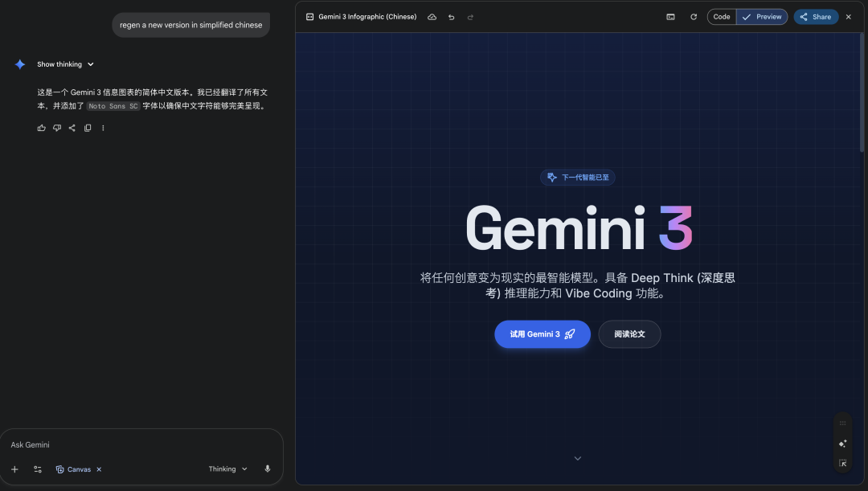Click the plus icon to add files
This screenshot has width=868, height=491.
click(14, 469)
